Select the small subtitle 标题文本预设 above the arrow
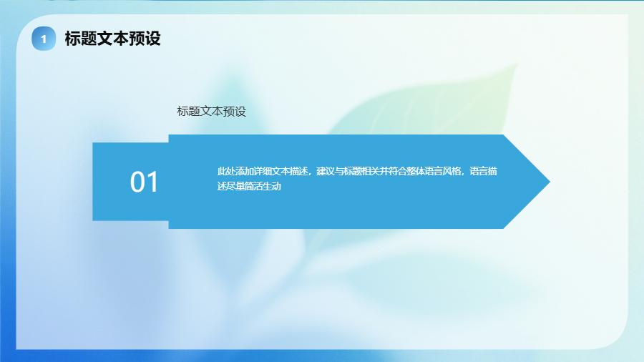The width and height of the screenshot is (644, 362). point(211,112)
